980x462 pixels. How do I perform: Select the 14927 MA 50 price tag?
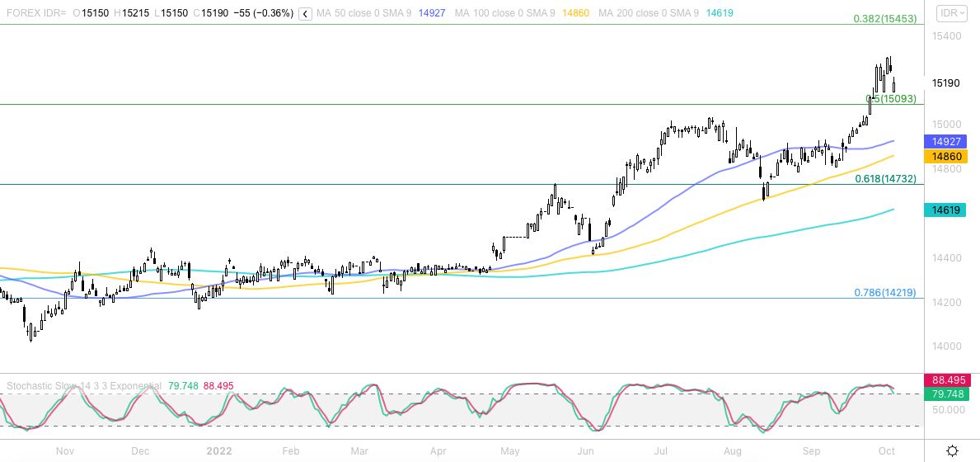[945, 142]
